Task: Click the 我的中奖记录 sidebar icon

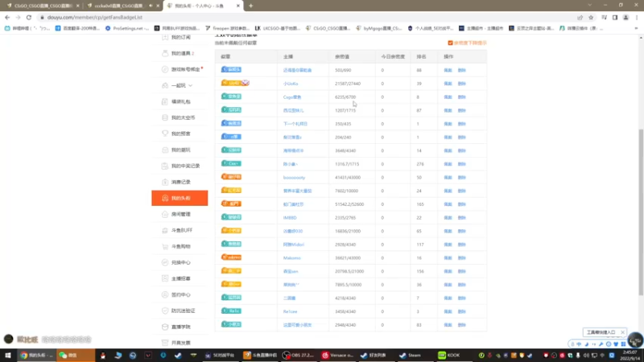Action: pyautogui.click(x=165, y=166)
